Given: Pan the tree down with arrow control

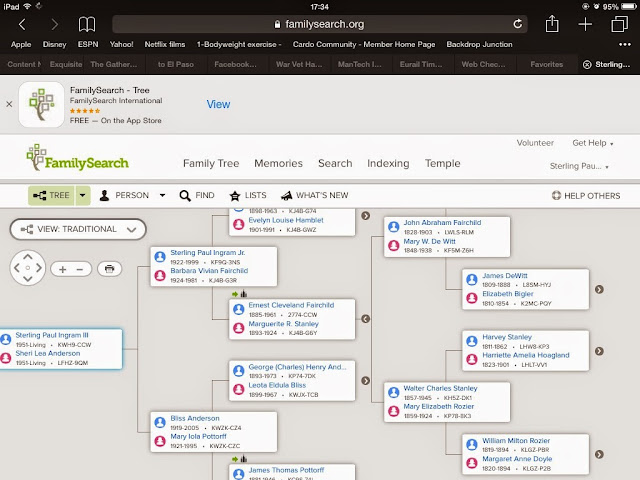Looking at the screenshot, I should point(27,279).
